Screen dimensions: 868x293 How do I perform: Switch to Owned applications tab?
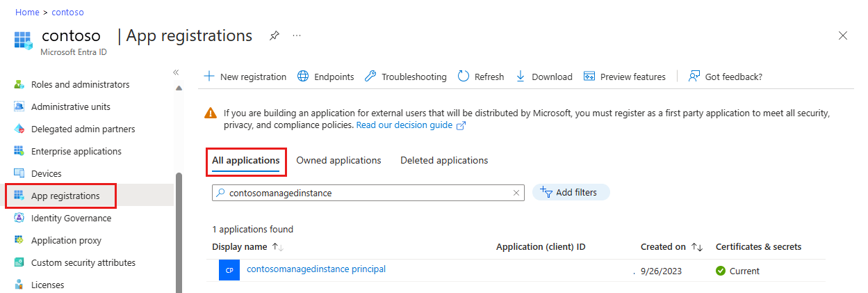[x=338, y=160]
